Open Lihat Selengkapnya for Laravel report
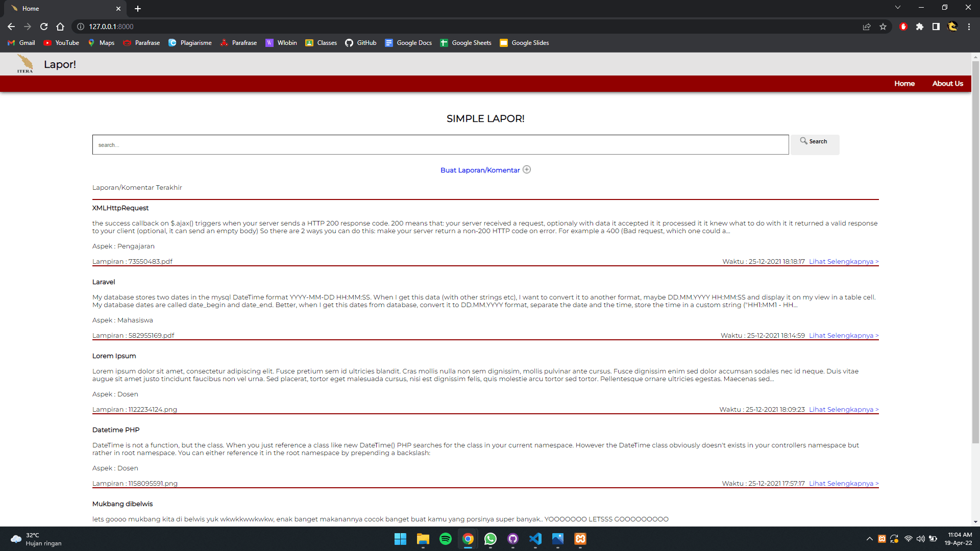 (844, 335)
